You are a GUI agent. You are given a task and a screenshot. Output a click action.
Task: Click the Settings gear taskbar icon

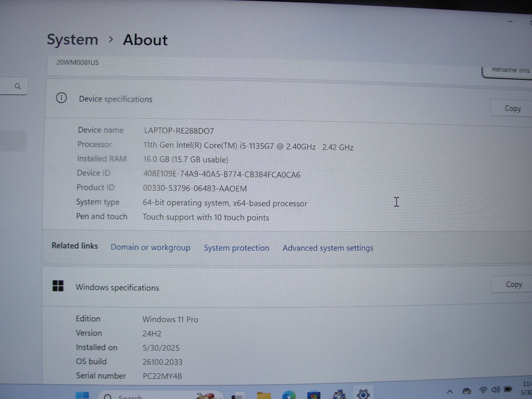[x=363, y=395]
